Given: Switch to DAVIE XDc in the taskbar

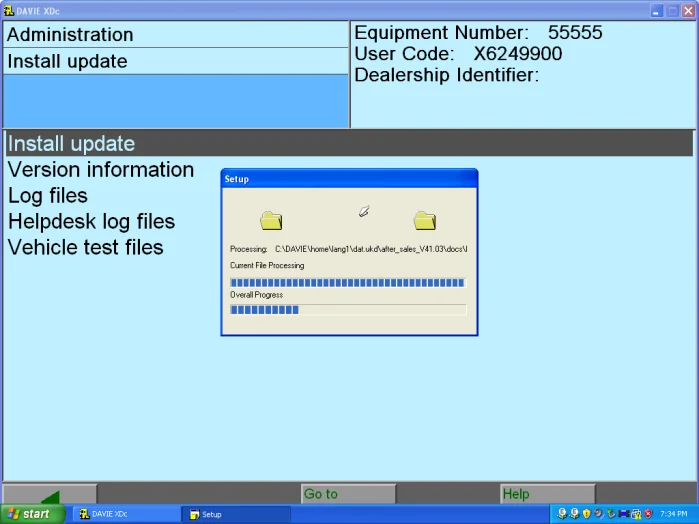Looking at the screenshot, I should pyautogui.click(x=126, y=514).
